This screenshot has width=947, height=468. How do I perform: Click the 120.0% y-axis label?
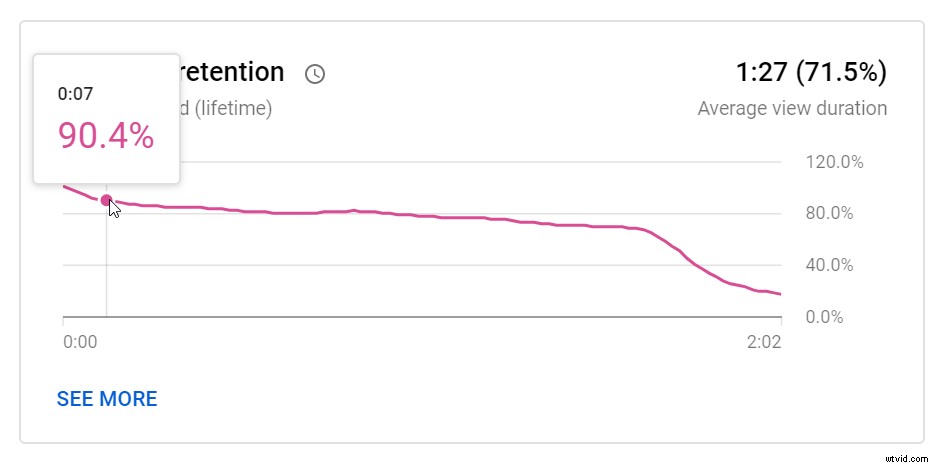[834, 162]
